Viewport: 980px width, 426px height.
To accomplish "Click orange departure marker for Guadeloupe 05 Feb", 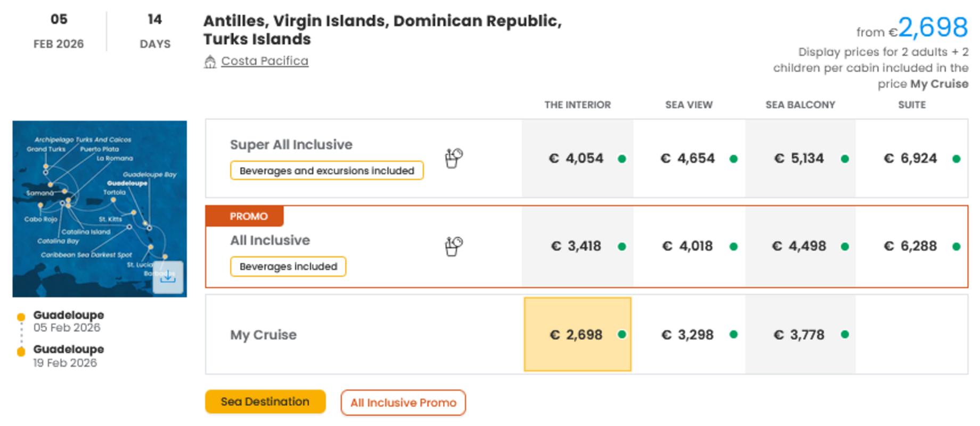I will [x=21, y=317].
